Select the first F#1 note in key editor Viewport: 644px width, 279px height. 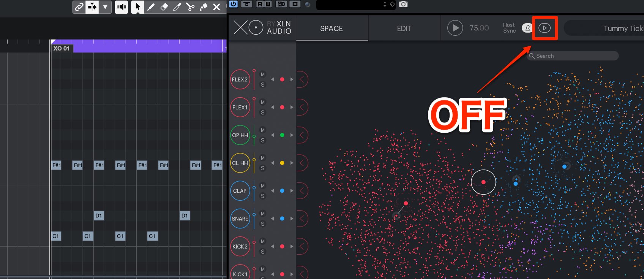(x=56, y=165)
